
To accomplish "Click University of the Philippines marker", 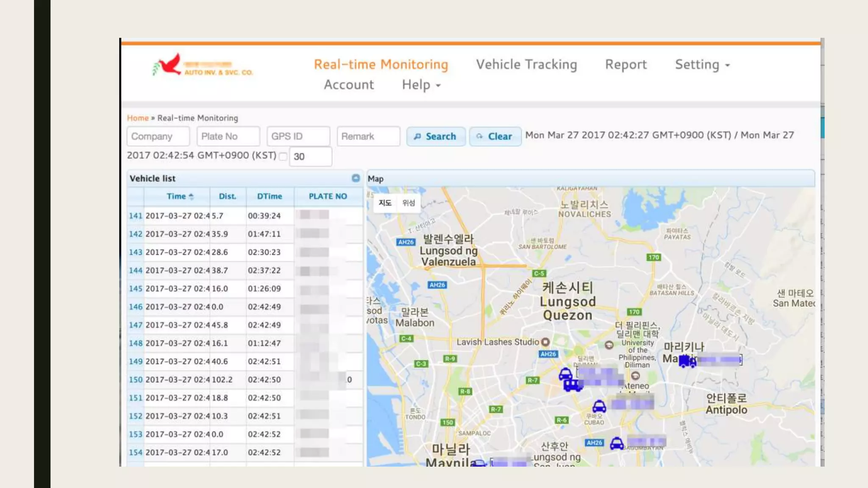I will point(609,345).
